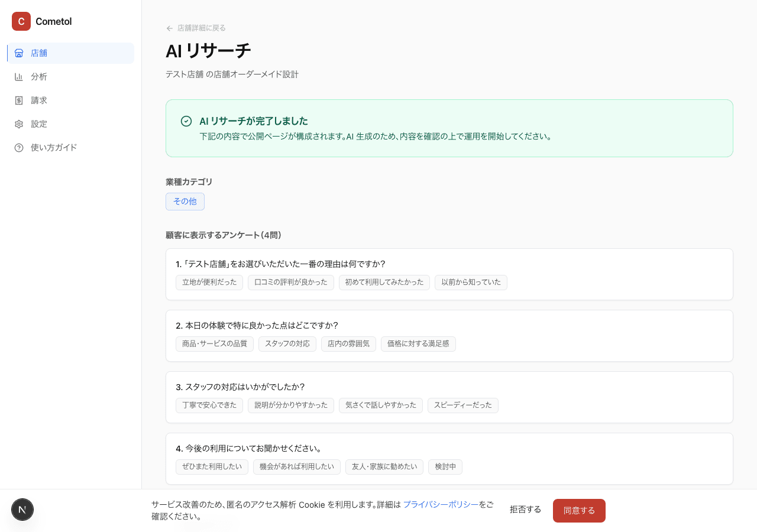Open the 使い方ガイド sidebar menu item
This screenshot has width=757, height=532.
tap(71, 148)
